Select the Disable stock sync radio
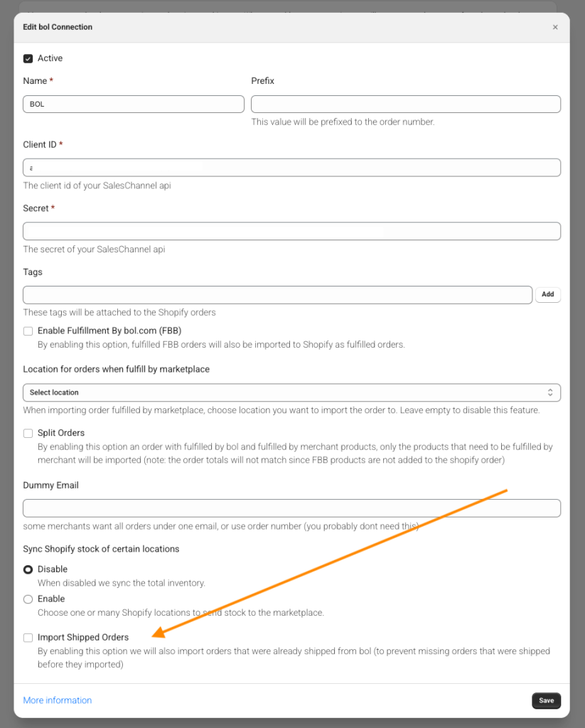Image resolution: width=585 pixels, height=728 pixels. 28,569
